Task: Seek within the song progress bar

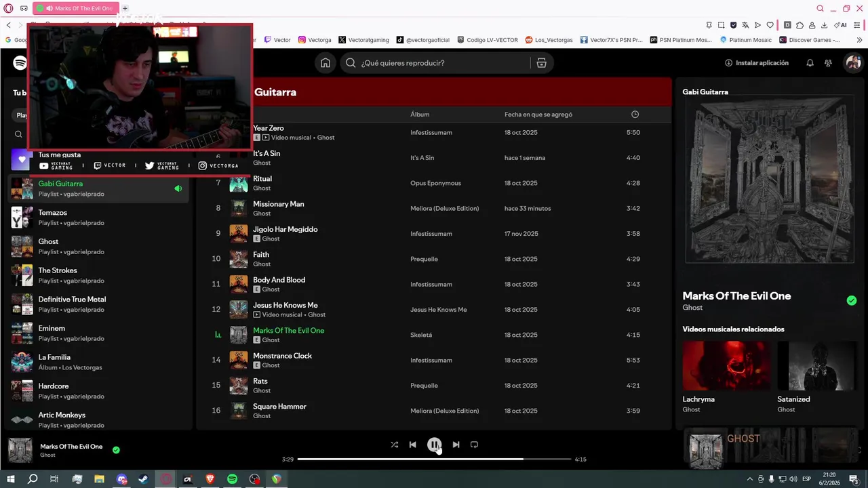Action: pyautogui.click(x=434, y=459)
